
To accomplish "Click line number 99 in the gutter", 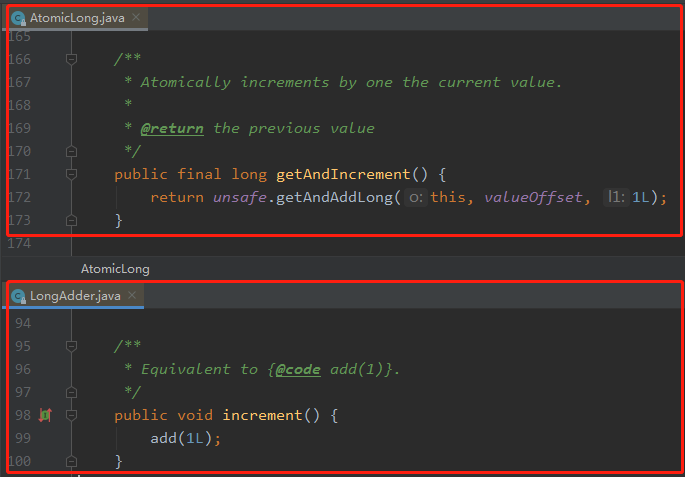I will 23,438.
